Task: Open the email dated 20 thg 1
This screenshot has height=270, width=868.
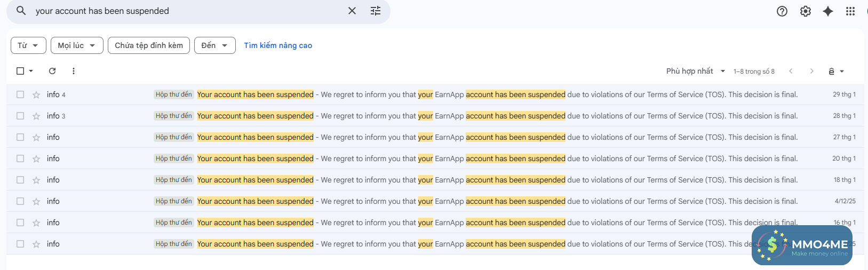Action: 435,158
